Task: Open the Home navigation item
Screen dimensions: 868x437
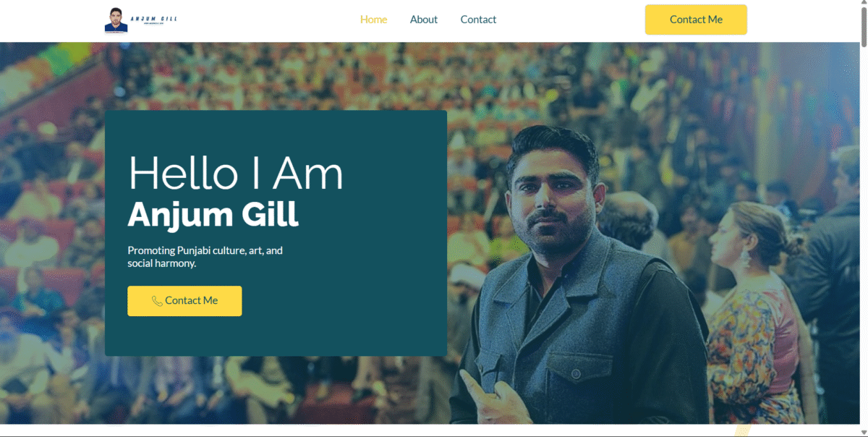Action: 373,20
